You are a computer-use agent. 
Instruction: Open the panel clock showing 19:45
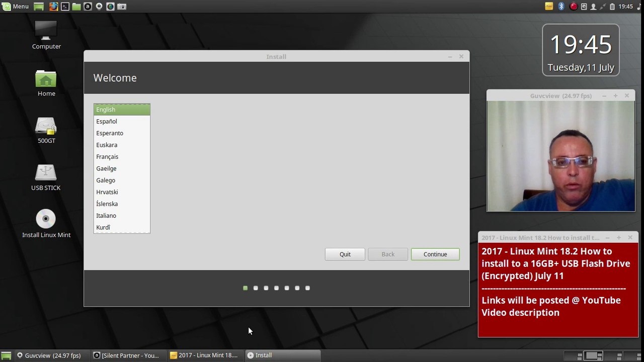tap(625, 7)
